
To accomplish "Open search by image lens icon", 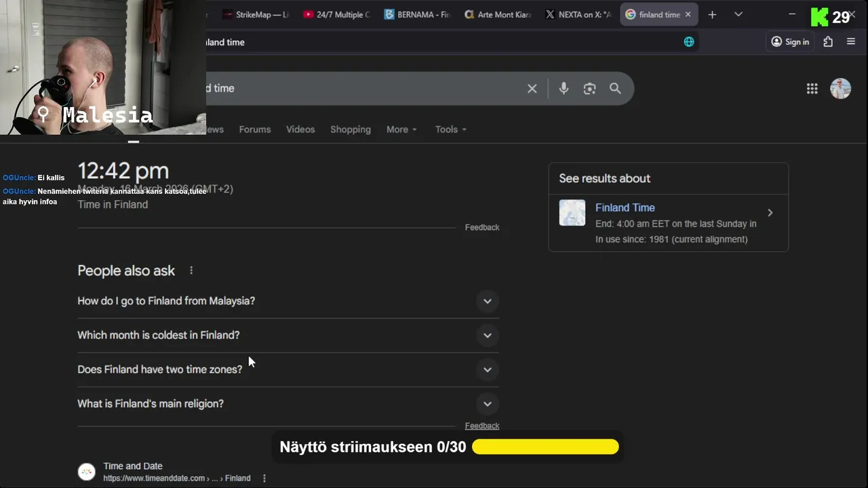I will tap(589, 88).
